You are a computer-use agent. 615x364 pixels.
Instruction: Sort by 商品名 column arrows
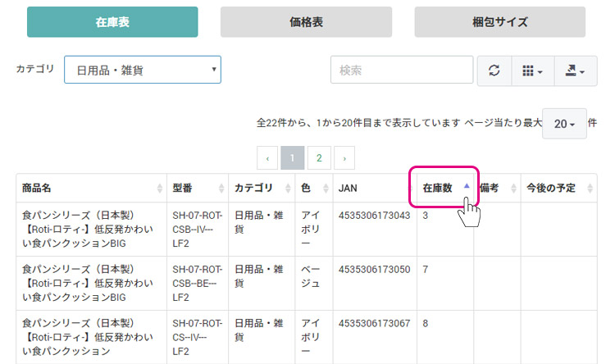click(x=160, y=189)
